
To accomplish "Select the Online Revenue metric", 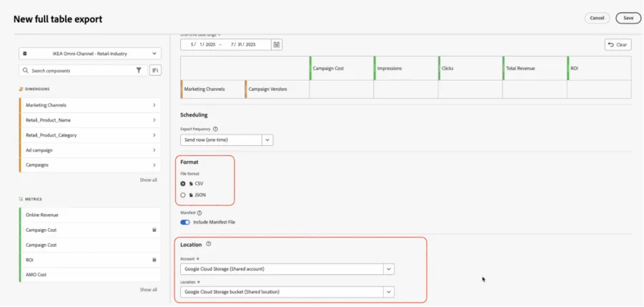I will point(90,215).
